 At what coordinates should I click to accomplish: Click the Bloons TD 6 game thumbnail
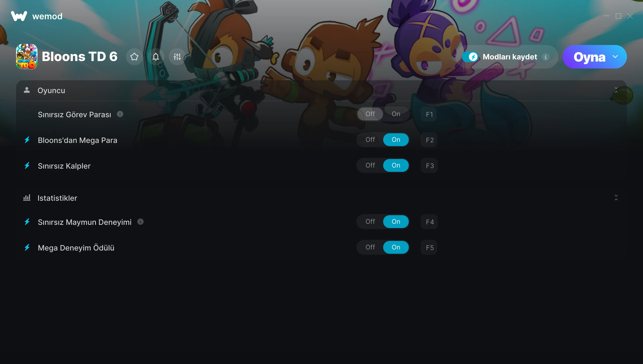click(x=27, y=56)
